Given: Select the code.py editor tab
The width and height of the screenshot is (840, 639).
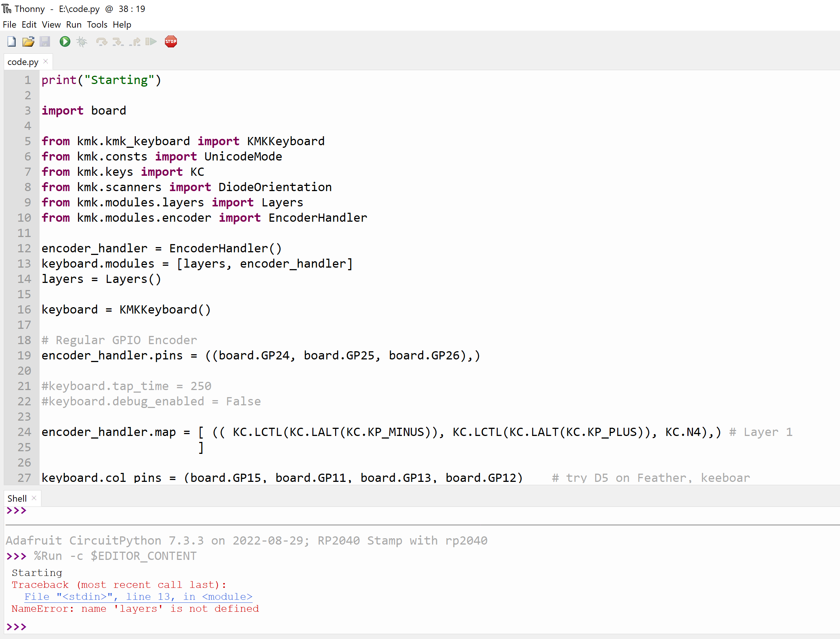Looking at the screenshot, I should (23, 61).
